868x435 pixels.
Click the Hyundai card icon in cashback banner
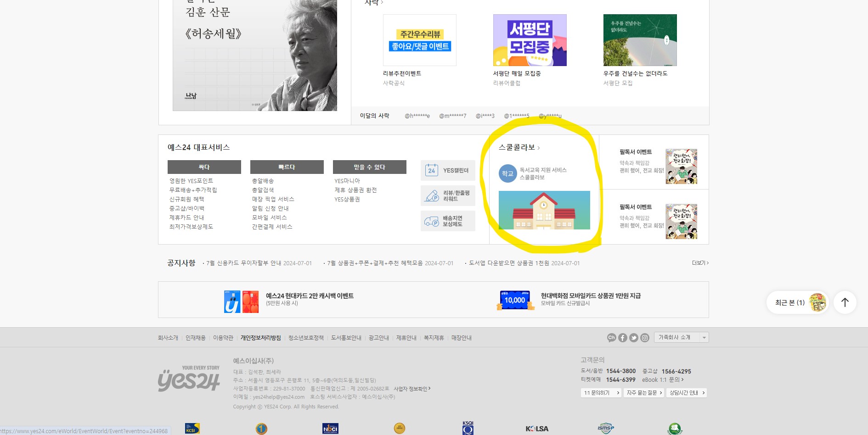click(x=242, y=301)
